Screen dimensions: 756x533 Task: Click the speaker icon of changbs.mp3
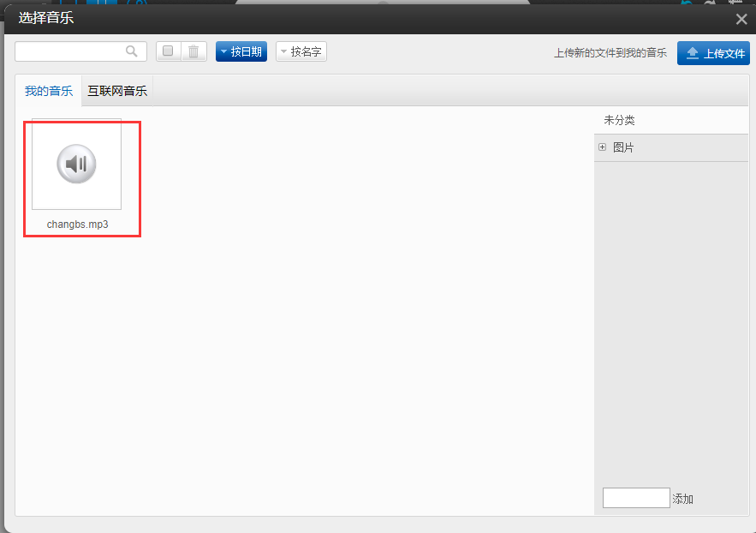[x=76, y=164]
